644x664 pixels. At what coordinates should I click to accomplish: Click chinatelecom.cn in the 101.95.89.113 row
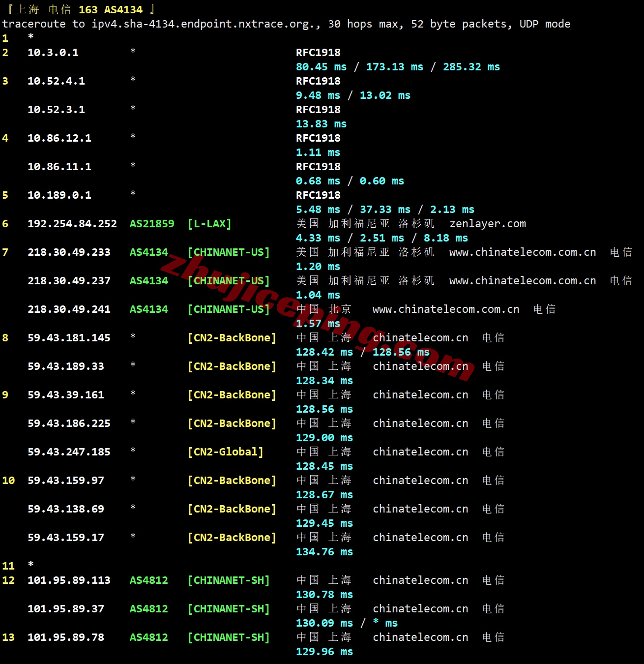pos(420,580)
